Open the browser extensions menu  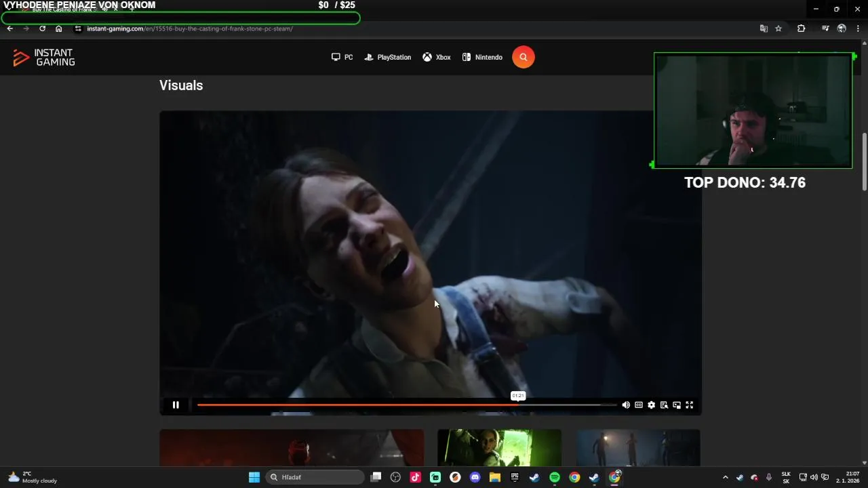(802, 28)
